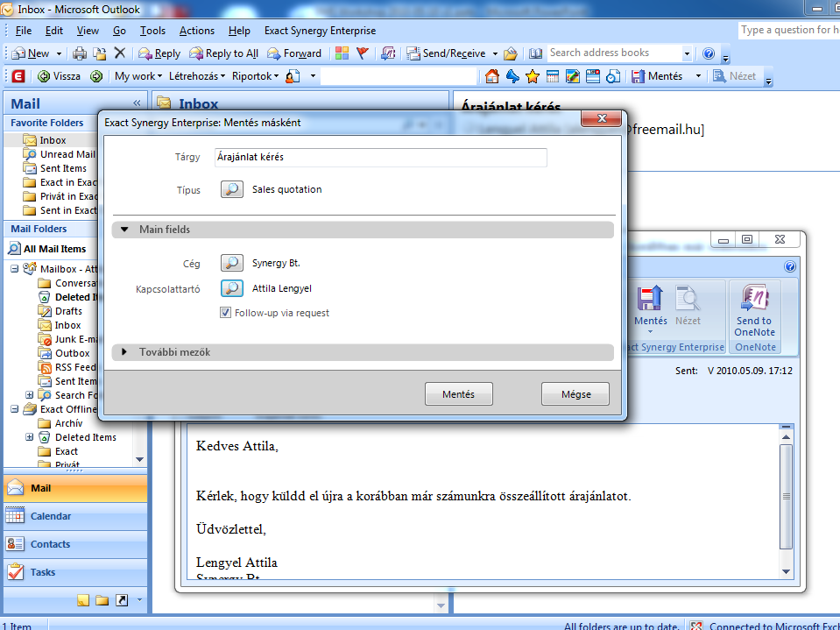
Task: Open the View menu
Action: click(x=88, y=31)
